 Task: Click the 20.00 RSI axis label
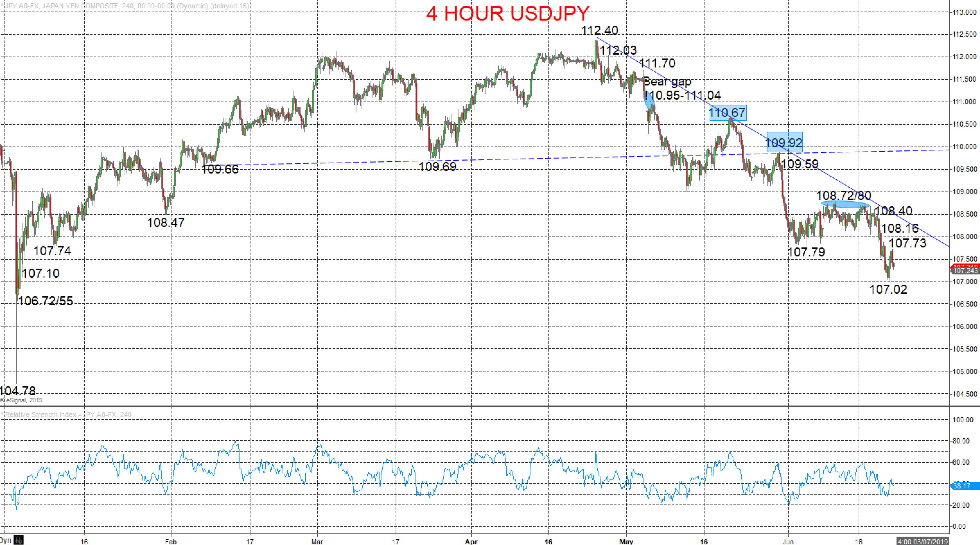(x=961, y=505)
